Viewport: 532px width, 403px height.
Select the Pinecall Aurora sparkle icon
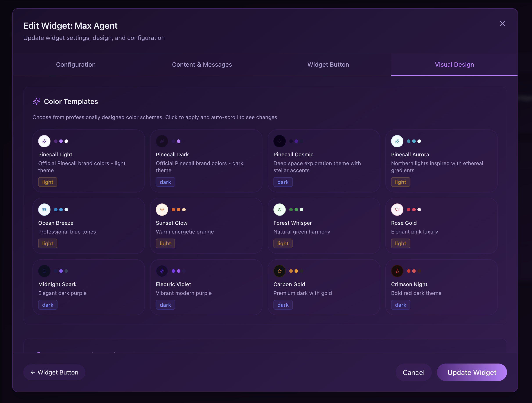click(397, 141)
